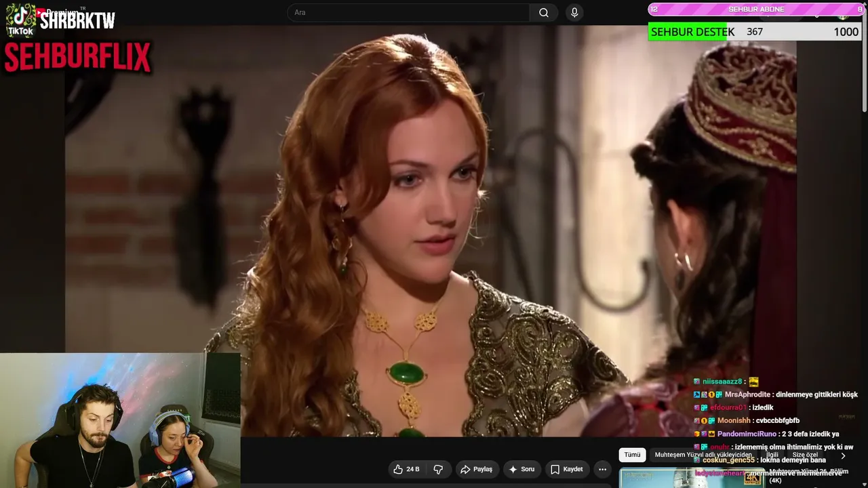Click the YouTube search magnifier button
868x488 pixels.
(544, 13)
